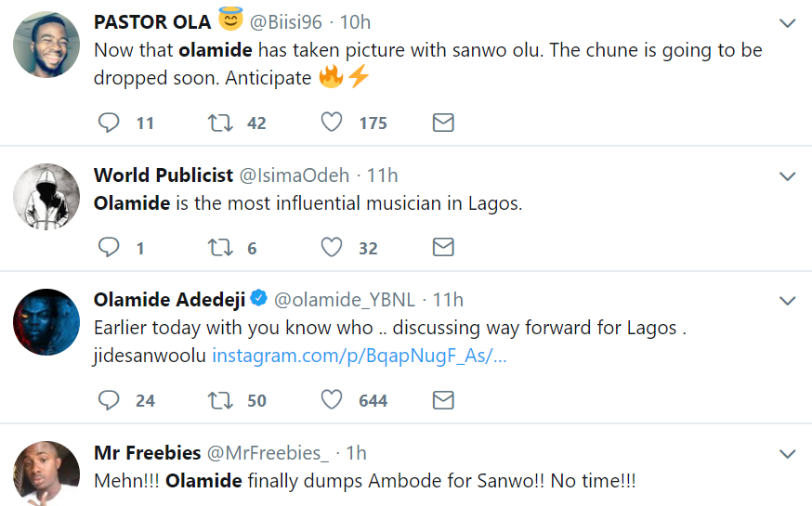
Task: Reply to Olamide Adedeji's tweet
Action: click(109, 400)
